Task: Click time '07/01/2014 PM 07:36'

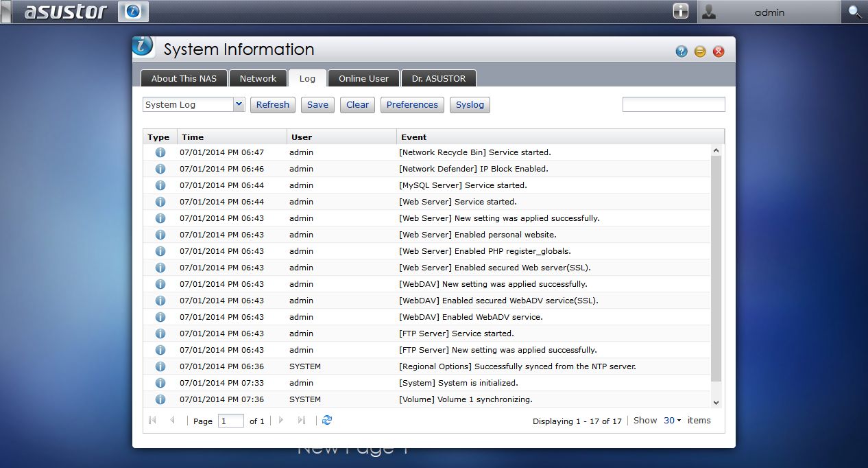Action: (221, 399)
